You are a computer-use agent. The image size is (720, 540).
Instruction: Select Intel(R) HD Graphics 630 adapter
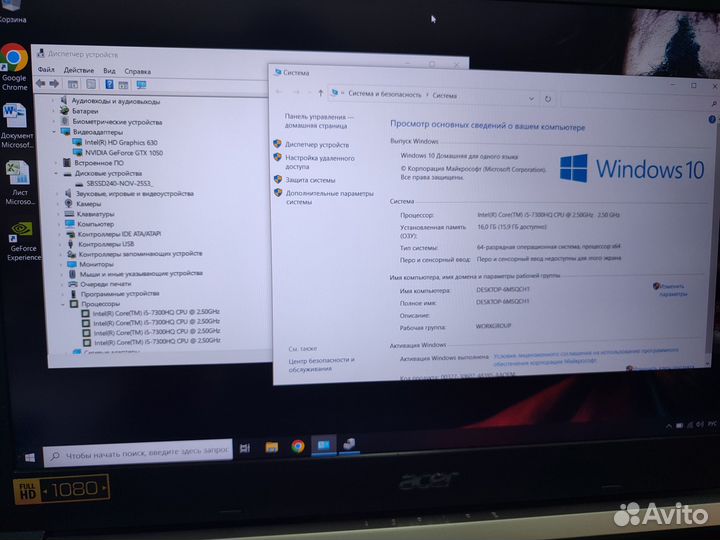pyautogui.click(x=121, y=142)
